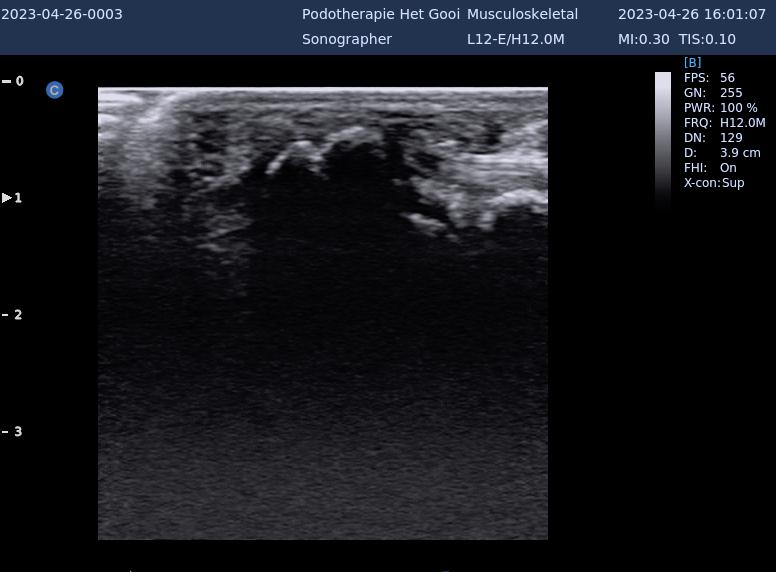
Task: Open the Musculoskeletal exam preset
Action: 522,14
